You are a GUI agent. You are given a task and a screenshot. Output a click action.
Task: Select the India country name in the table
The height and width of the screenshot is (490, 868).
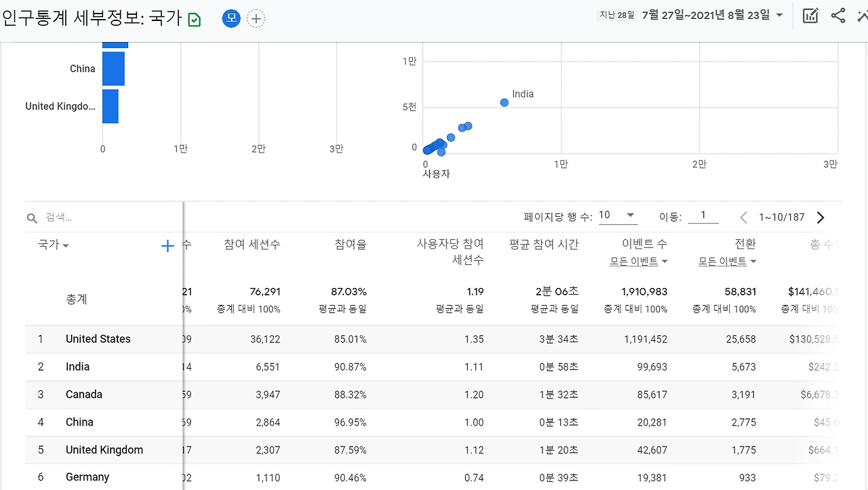(x=78, y=367)
